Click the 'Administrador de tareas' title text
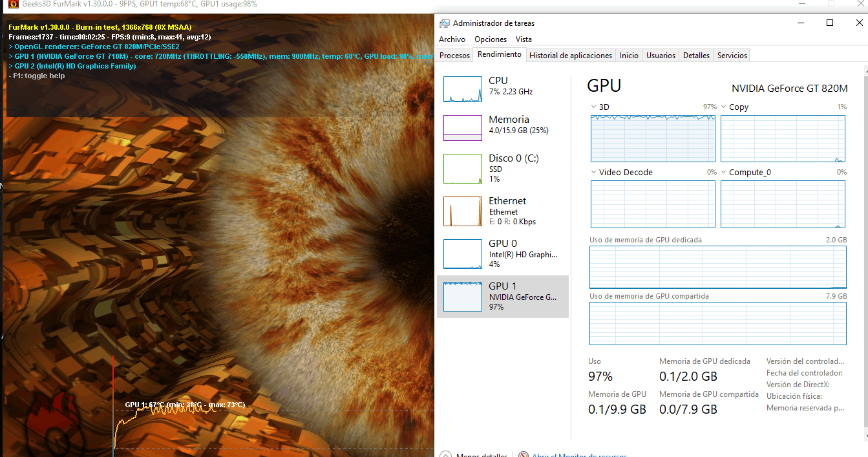This screenshot has width=868, height=457. pyautogui.click(x=494, y=23)
